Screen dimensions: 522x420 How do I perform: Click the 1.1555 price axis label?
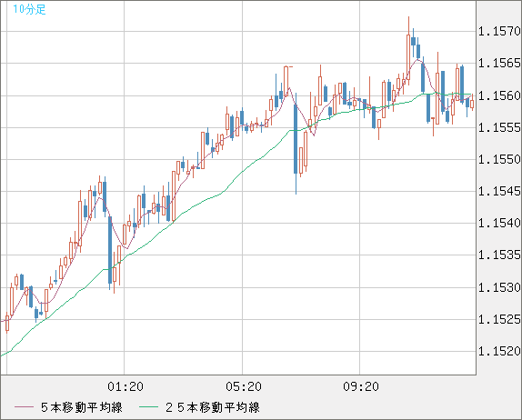(499, 127)
